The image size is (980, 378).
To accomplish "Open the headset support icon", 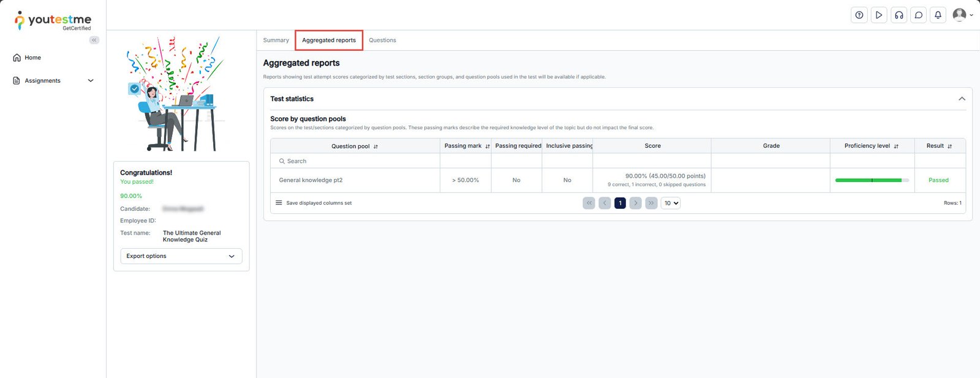I will click(x=899, y=15).
